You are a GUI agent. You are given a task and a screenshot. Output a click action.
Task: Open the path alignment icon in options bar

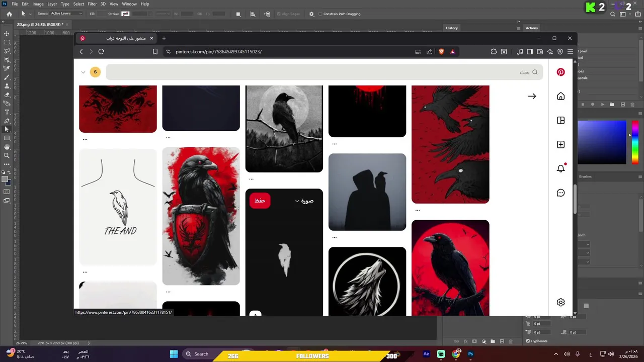coord(253,14)
